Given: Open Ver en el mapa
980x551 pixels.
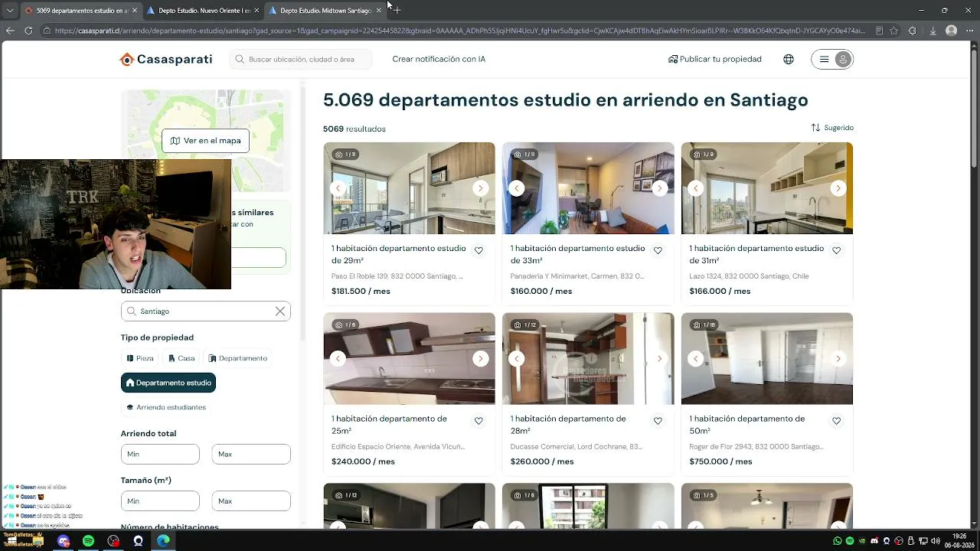Looking at the screenshot, I should (x=205, y=141).
